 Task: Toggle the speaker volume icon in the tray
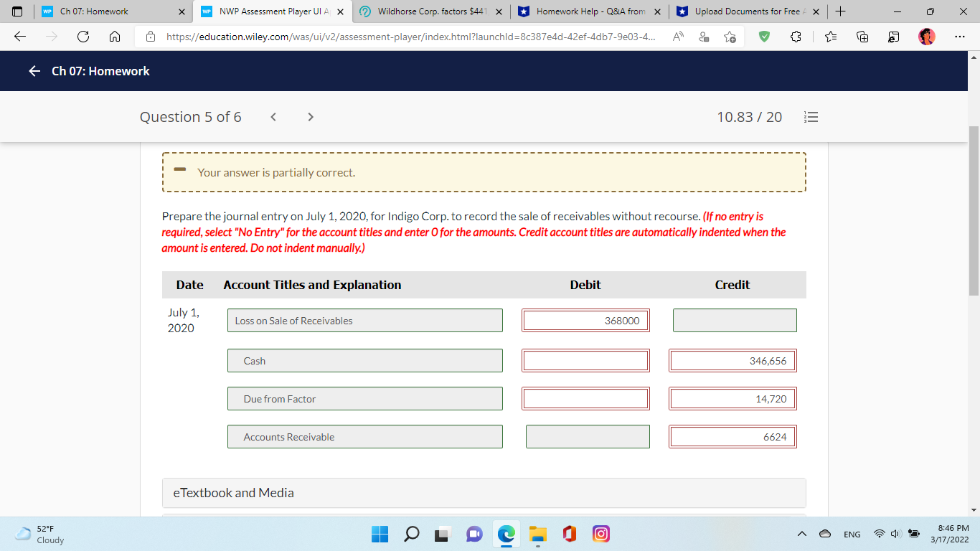pos(895,534)
